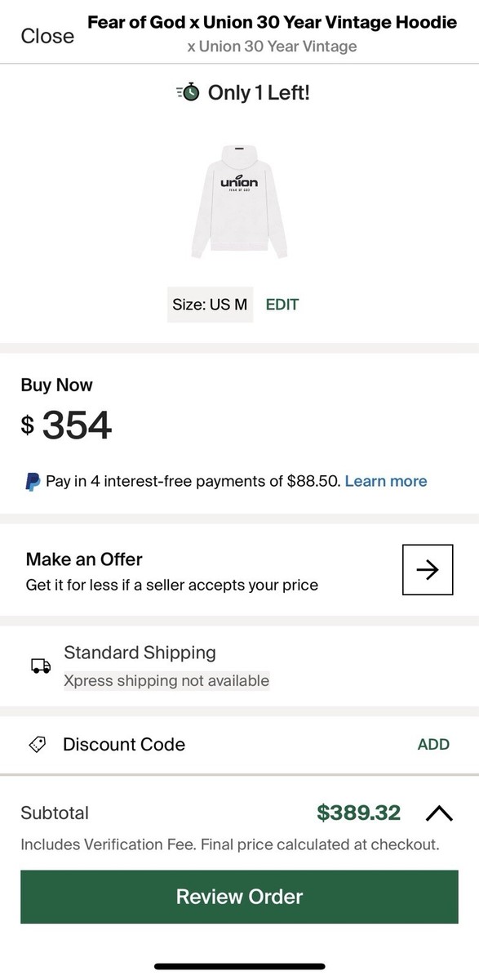479x980 pixels.
Task: Open Make an Offer with arrow icon
Action: click(x=428, y=570)
